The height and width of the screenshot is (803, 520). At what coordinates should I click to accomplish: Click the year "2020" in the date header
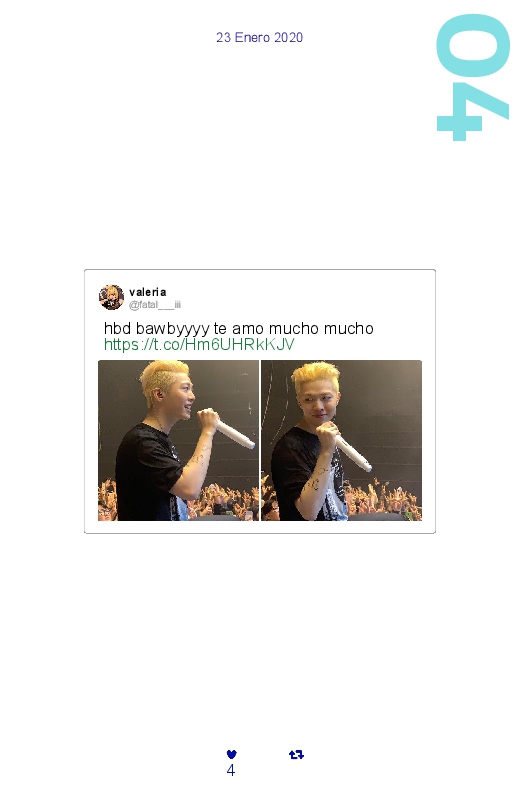click(x=288, y=37)
